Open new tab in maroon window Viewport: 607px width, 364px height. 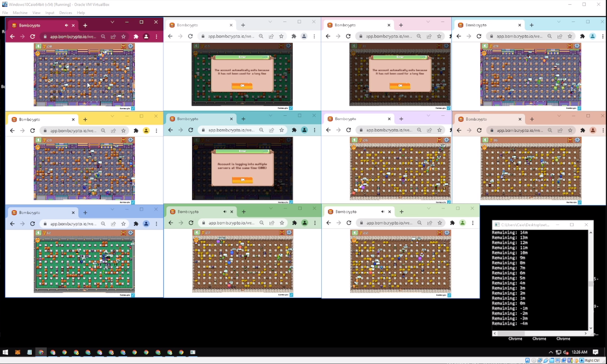tap(85, 25)
